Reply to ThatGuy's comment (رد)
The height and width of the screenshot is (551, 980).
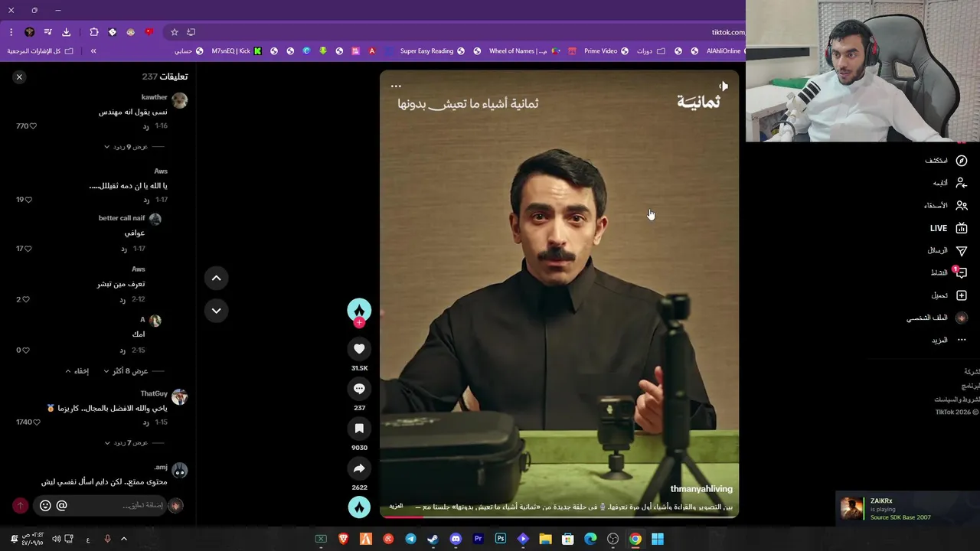click(x=145, y=422)
